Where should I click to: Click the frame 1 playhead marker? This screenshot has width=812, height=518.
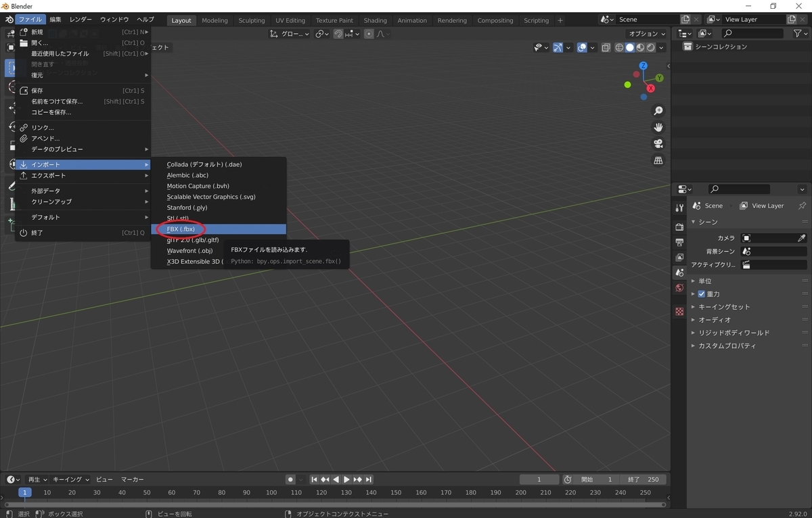click(25, 492)
